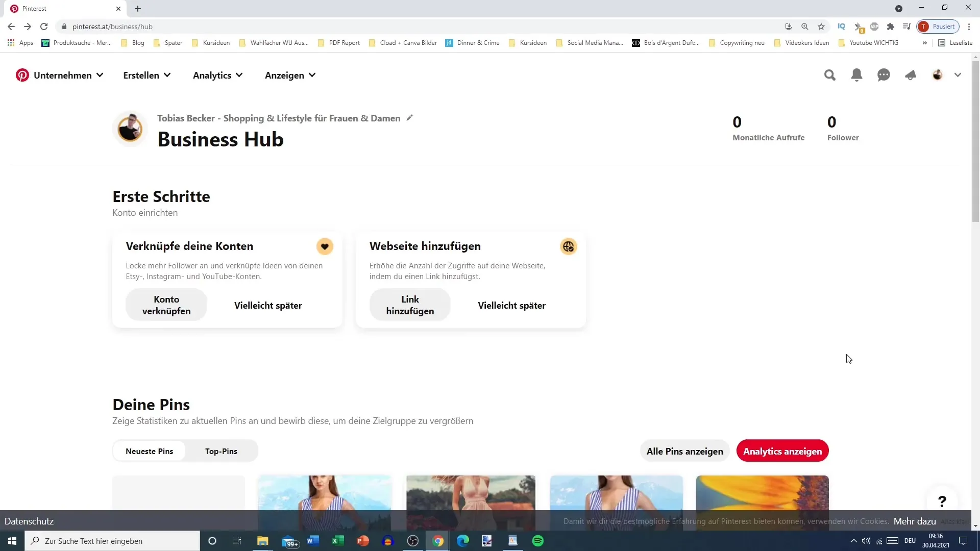The image size is (980, 551).
Task: Select the Top-Pins tab
Action: pyautogui.click(x=221, y=452)
